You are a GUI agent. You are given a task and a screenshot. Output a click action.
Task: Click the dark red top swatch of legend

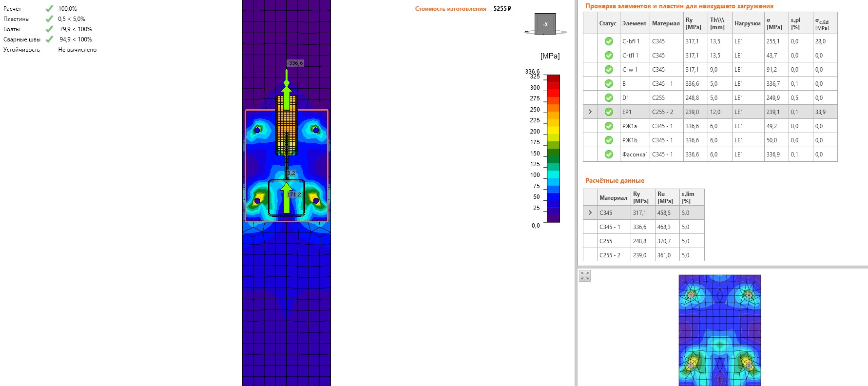[x=554, y=78]
